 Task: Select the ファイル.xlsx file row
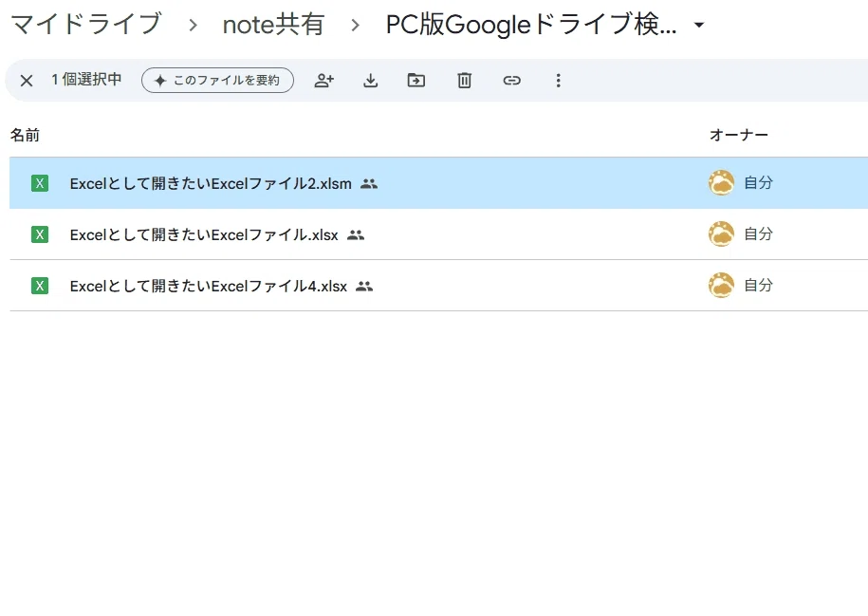pos(438,234)
